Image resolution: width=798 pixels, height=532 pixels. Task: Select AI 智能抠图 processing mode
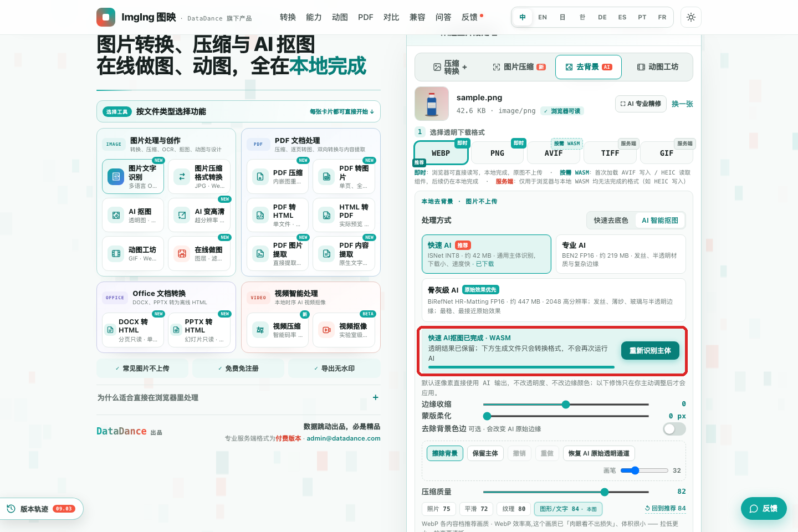coord(660,221)
